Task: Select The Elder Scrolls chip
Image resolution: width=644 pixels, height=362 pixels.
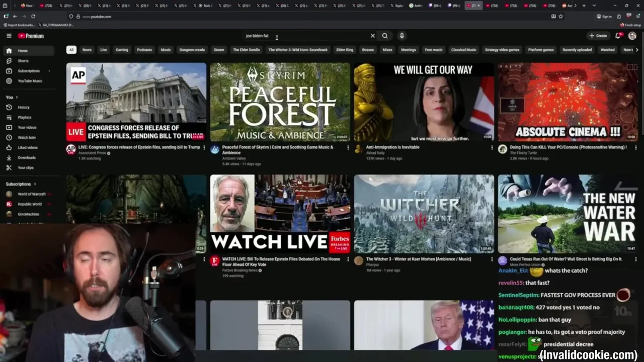Action: (247, 50)
